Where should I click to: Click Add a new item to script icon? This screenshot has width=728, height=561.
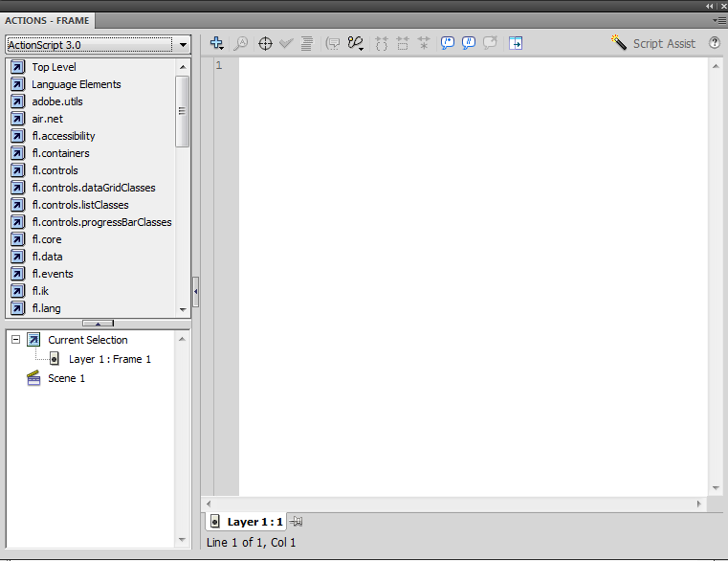[x=217, y=43]
